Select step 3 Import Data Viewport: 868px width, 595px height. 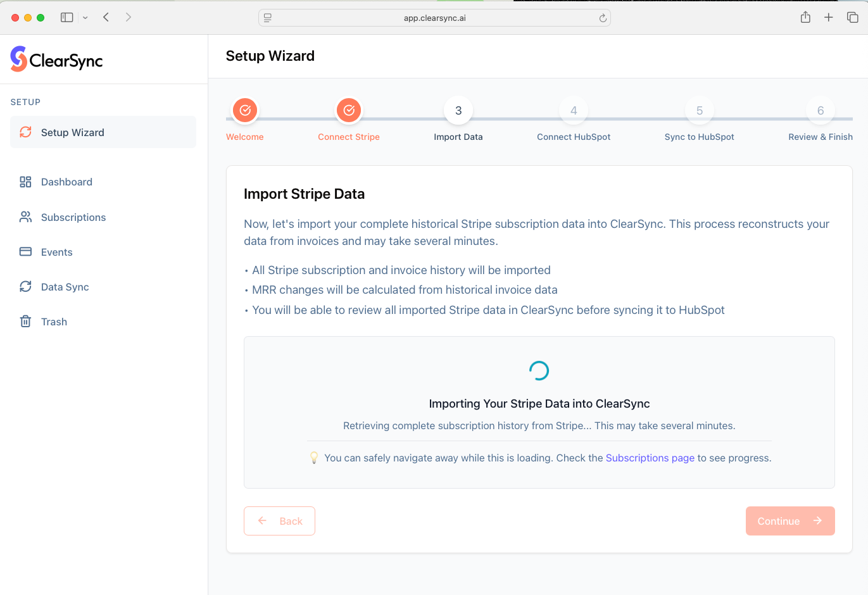(458, 110)
